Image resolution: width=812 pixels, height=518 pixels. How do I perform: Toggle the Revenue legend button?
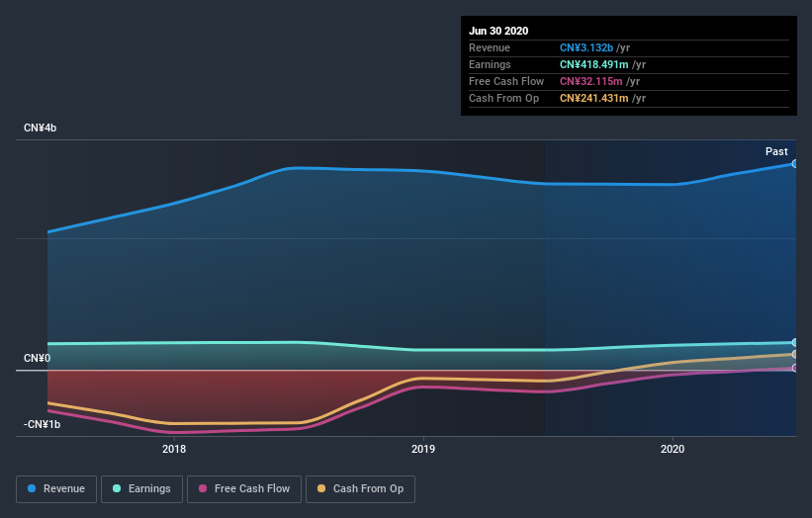[56, 489]
